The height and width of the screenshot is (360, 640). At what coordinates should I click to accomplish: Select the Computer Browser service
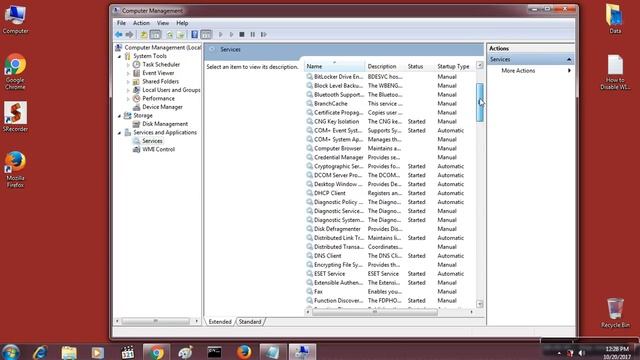338,149
